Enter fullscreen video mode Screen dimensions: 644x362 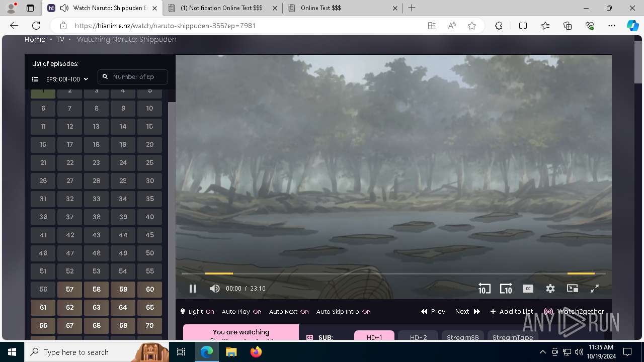[594, 289]
